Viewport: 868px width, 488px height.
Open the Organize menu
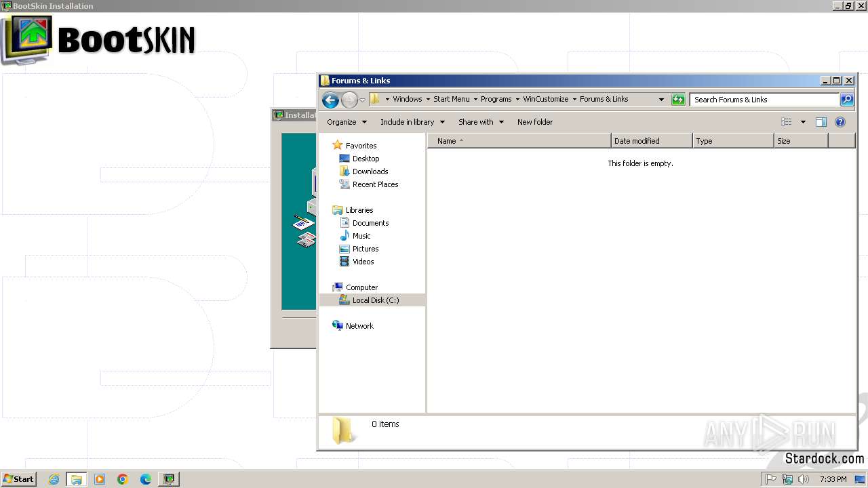tap(347, 122)
